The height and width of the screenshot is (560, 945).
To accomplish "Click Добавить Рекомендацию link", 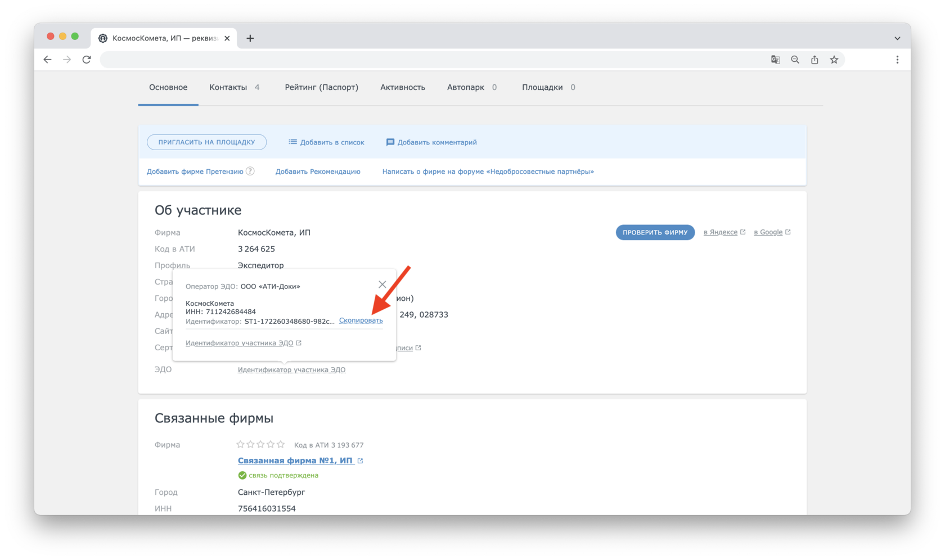I will [x=318, y=171].
